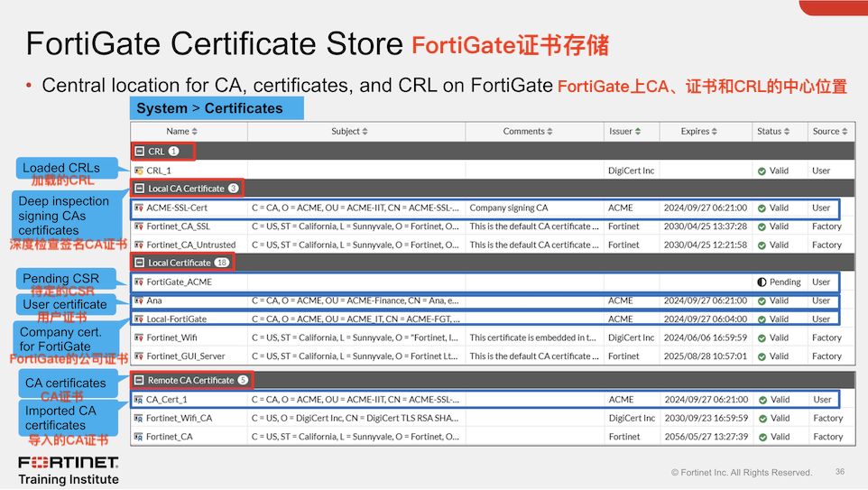This screenshot has height=490, width=868.
Task: Click expiry date 2025/08/28 10:57:01
Action: pos(706,356)
